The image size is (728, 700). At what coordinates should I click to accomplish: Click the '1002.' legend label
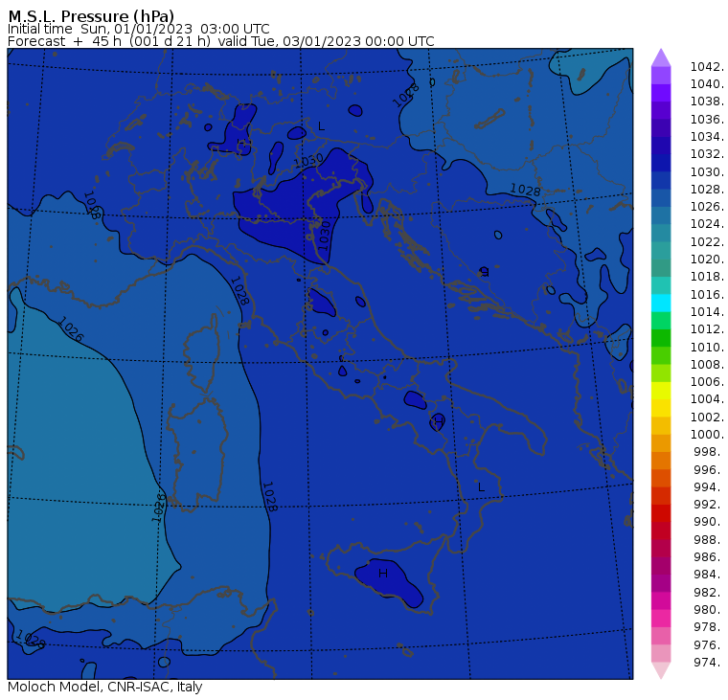pyautogui.click(x=707, y=417)
